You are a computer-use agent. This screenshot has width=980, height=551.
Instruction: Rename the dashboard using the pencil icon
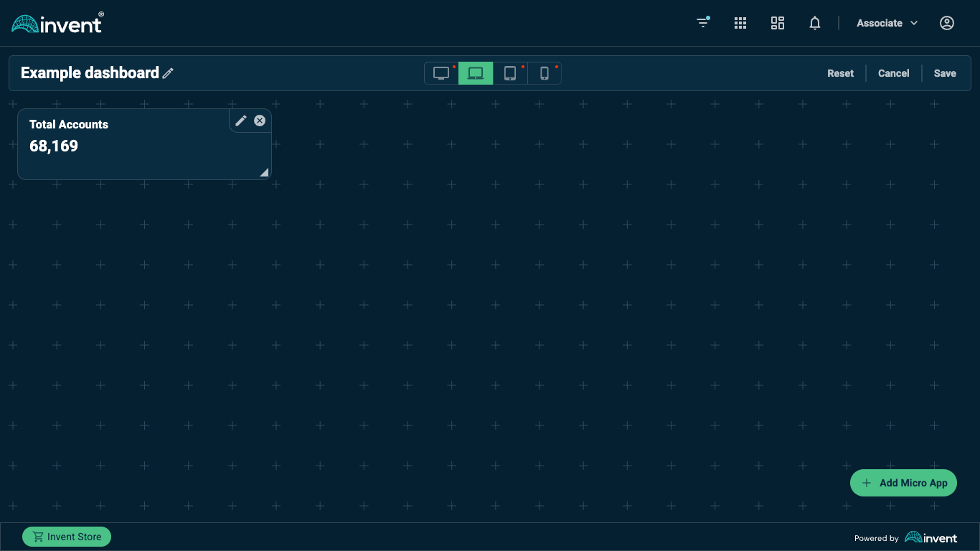coord(168,72)
